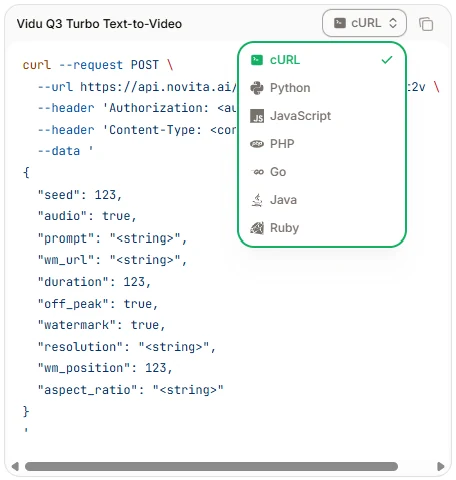
Task: Click the "wm_url": "<string>" line
Action: (x=112, y=260)
